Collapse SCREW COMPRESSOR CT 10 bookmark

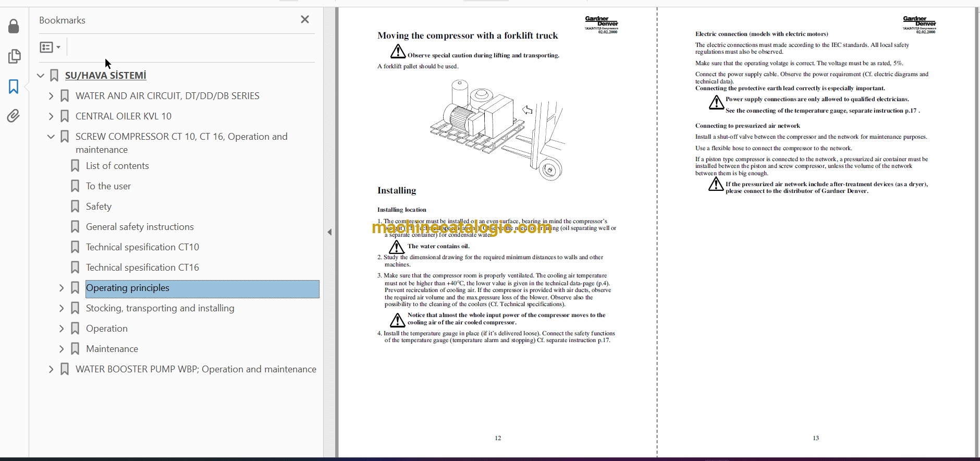tap(51, 137)
